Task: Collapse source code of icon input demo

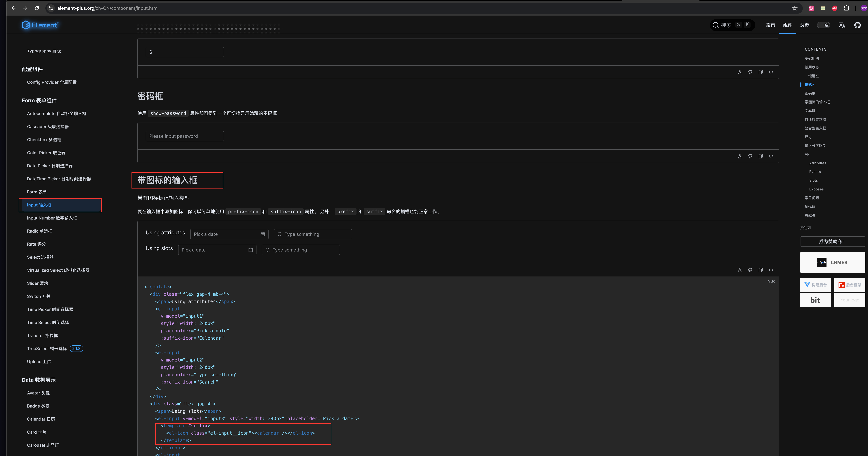Action: pos(771,270)
